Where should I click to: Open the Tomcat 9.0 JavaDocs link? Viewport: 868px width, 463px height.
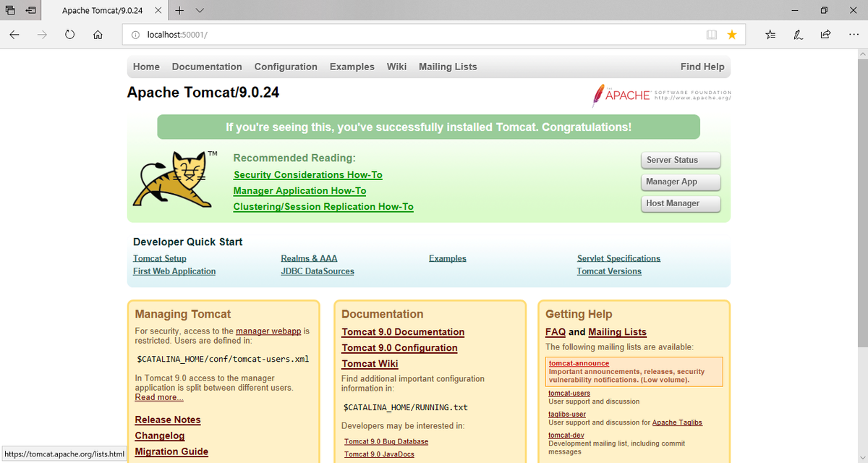pyautogui.click(x=379, y=454)
